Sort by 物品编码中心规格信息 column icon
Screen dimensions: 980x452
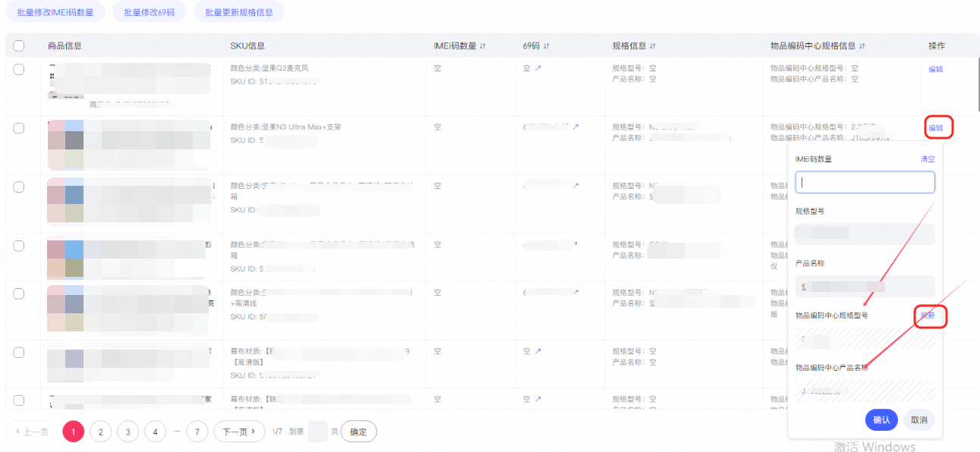(862, 46)
